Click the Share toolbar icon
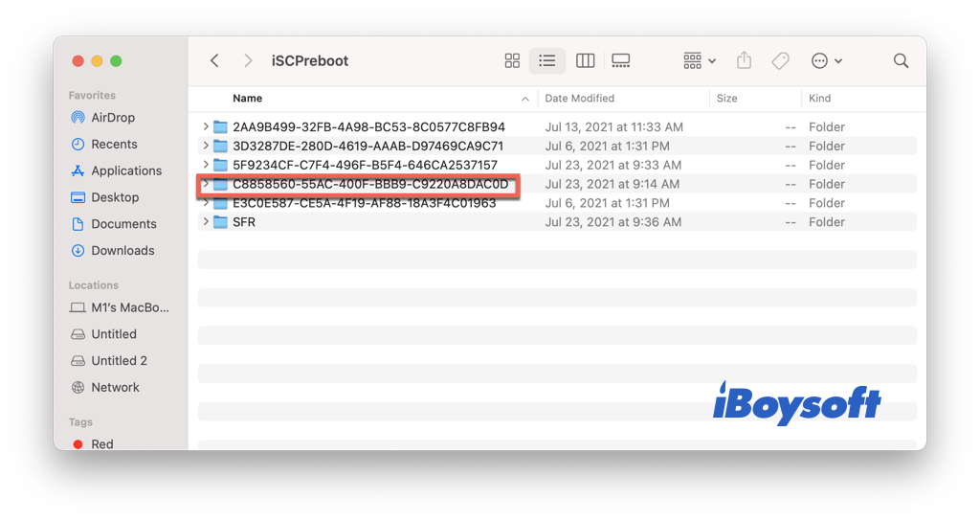The image size is (980, 521). point(745,60)
